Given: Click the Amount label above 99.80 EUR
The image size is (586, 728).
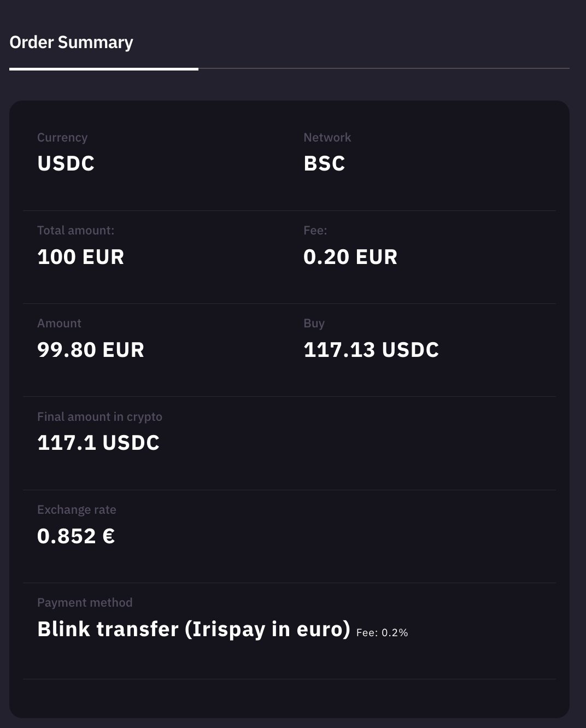Looking at the screenshot, I should tap(59, 324).
